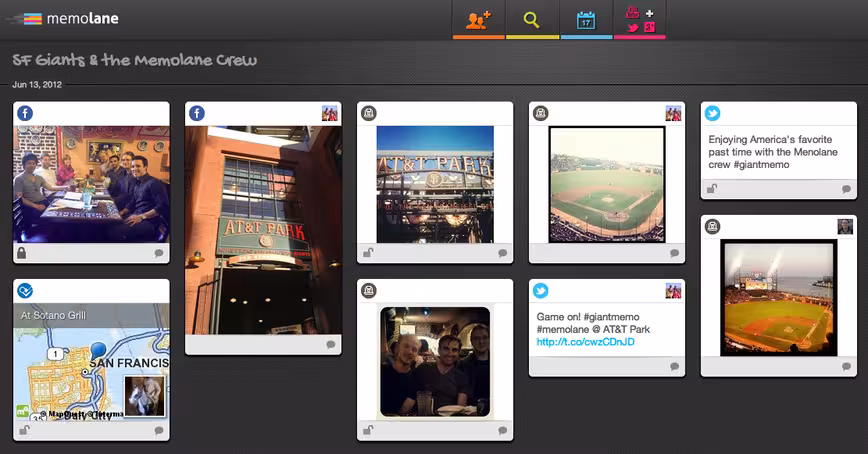Click avatar on AT&T Park building card
Viewport: 868px width, 454px height.
click(329, 114)
